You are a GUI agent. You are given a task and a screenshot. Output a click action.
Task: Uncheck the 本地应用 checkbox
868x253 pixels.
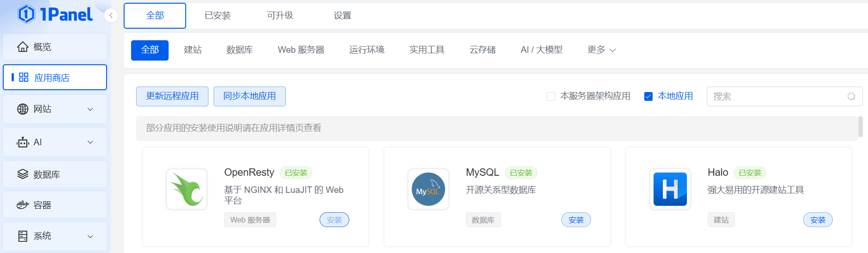[648, 96]
